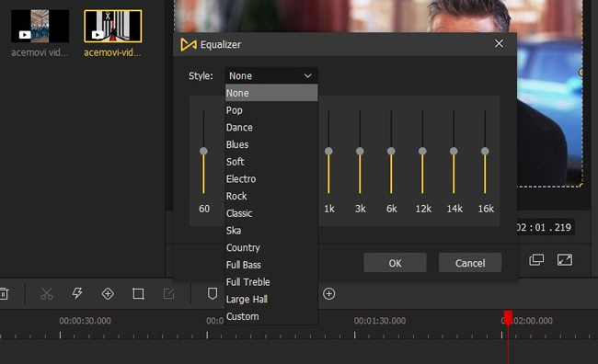Select the highlighted acemovi-vid... media thumbnail
The width and height of the screenshot is (598, 364).
coord(113,26)
